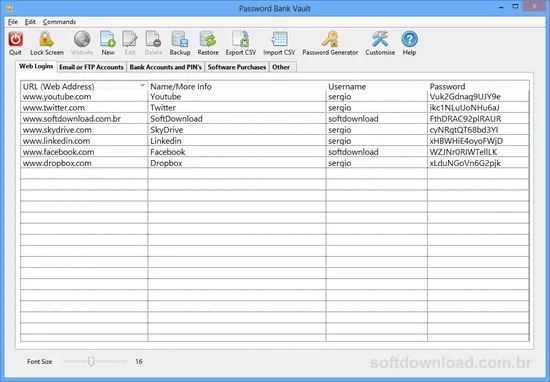Select the www.facebook.com URL cell
The width and height of the screenshot is (550, 382).
84,152
